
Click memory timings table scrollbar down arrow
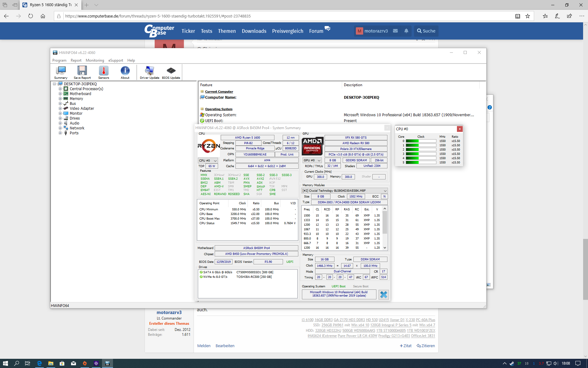385,248
